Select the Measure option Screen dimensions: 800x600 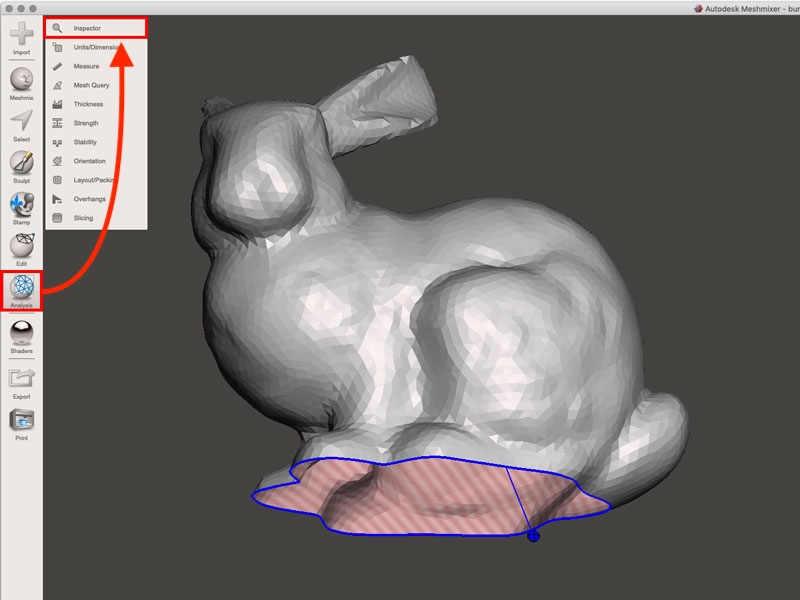pyautogui.click(x=90, y=66)
